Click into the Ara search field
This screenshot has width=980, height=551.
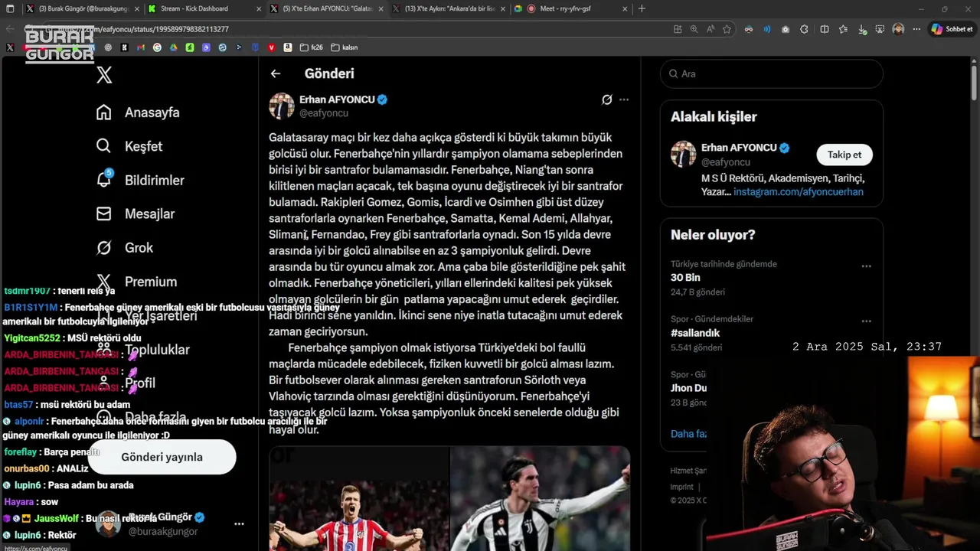point(772,74)
